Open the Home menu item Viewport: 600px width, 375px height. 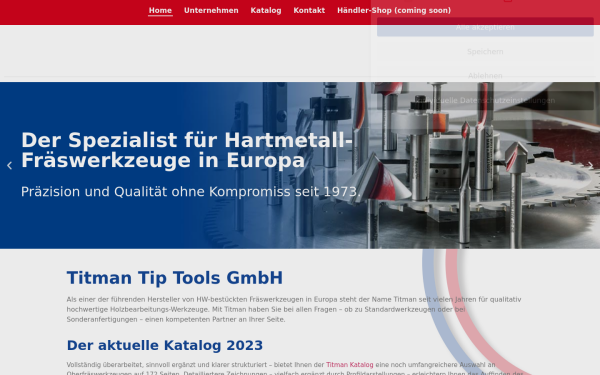pos(160,10)
